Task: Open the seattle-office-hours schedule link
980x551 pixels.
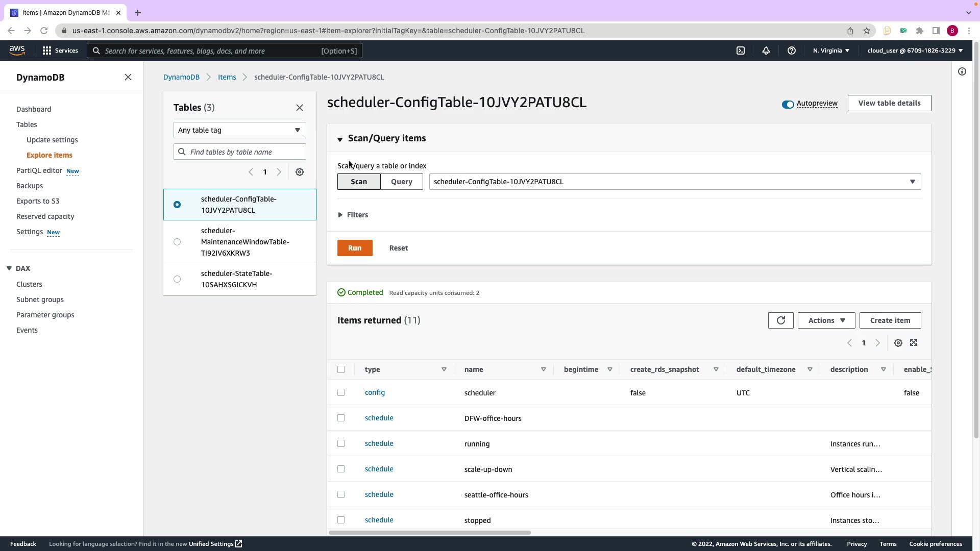Action: pos(379,494)
